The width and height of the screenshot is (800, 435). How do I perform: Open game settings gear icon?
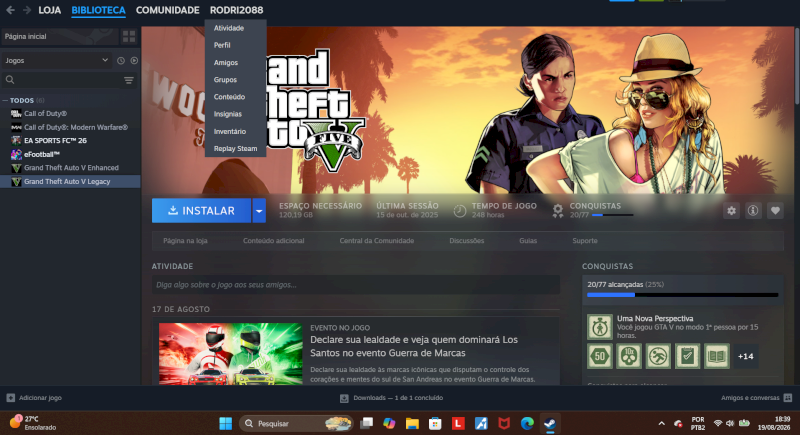(x=732, y=211)
